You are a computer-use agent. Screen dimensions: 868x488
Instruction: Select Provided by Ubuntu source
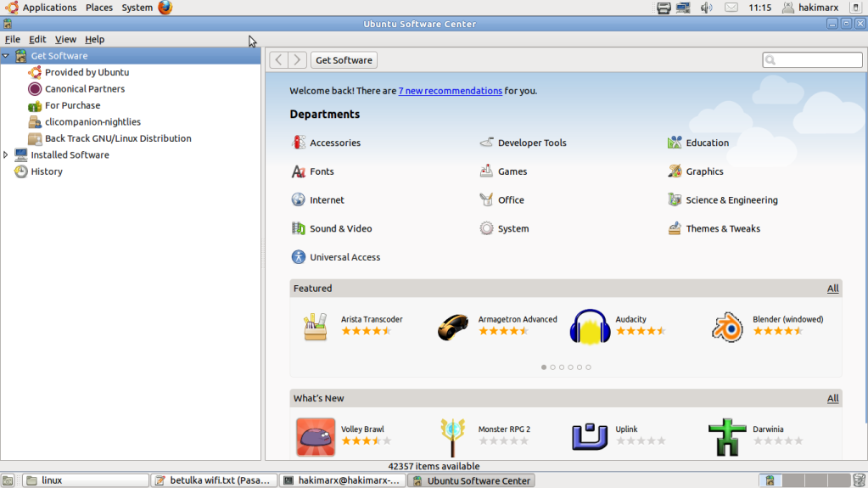(x=87, y=72)
